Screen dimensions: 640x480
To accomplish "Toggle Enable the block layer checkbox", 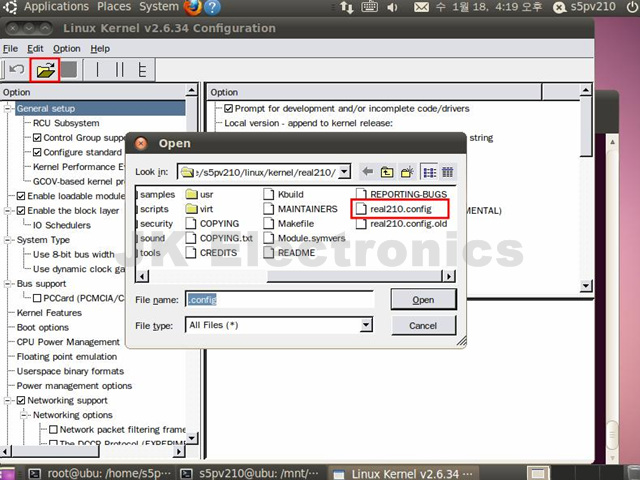I will tap(21, 211).
